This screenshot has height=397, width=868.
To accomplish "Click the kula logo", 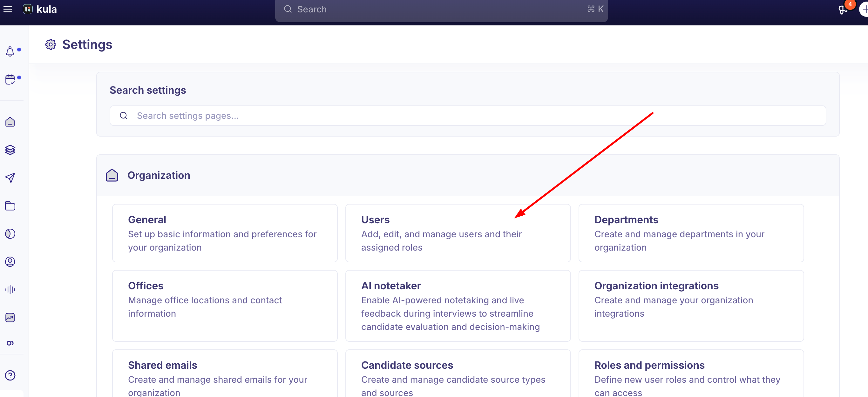I will [40, 9].
